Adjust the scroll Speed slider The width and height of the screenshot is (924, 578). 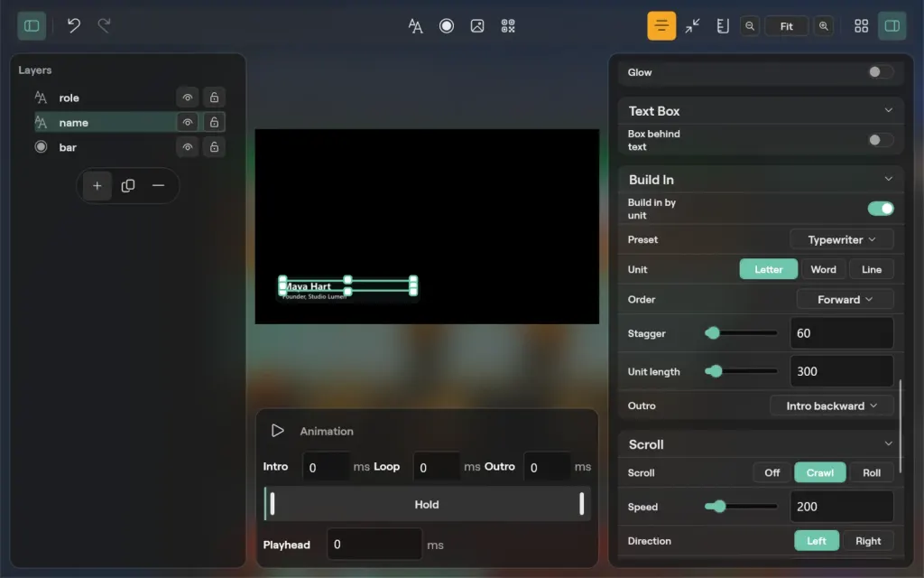click(741, 506)
